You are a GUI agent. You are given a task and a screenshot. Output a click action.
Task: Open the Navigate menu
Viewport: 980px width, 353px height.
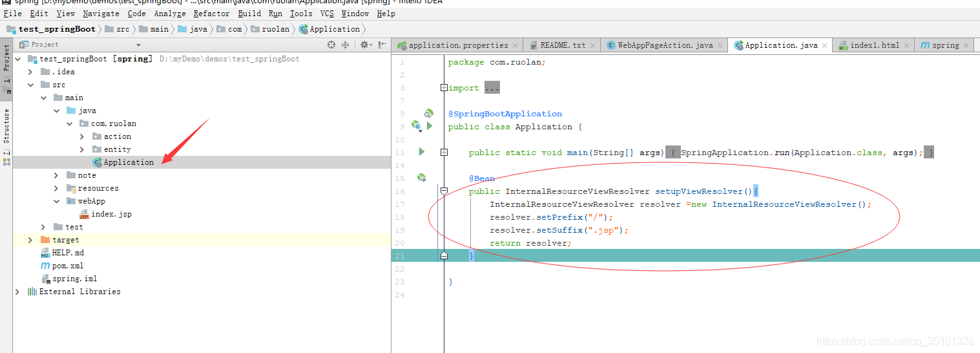point(101,13)
